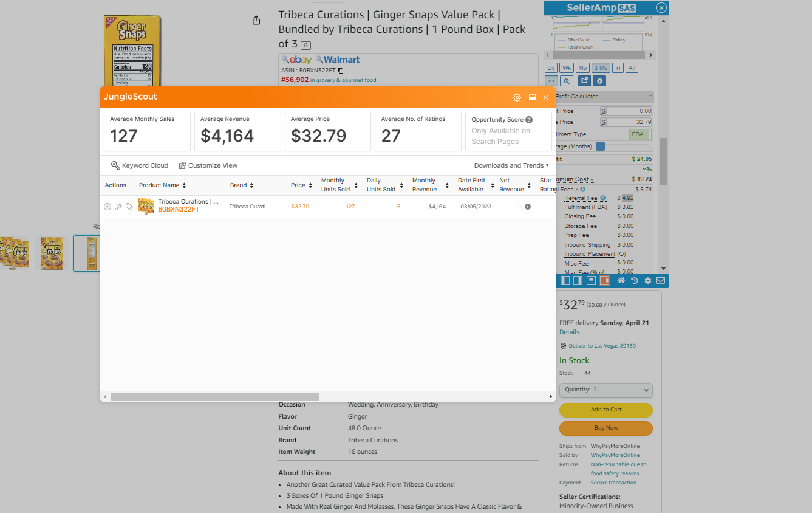Viewport: 812px width, 513px height.
Task: Click SellerAmp chart zoom magnifier button
Action: pyautogui.click(x=567, y=81)
